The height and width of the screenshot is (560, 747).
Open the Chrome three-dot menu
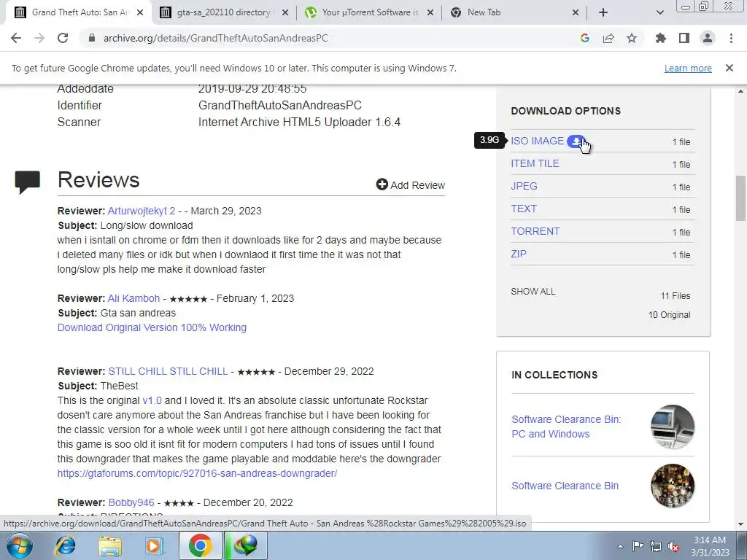[731, 38]
